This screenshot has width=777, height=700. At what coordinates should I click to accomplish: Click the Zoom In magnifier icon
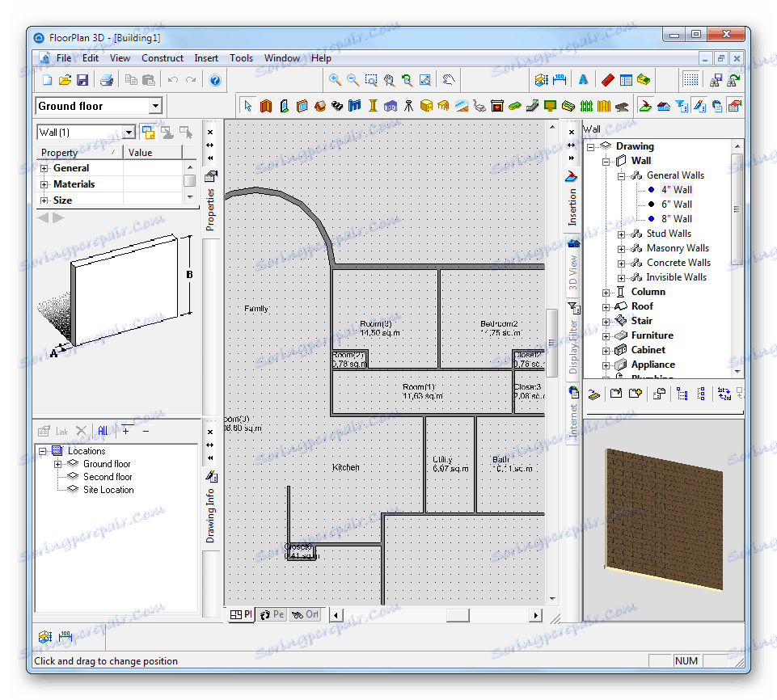pyautogui.click(x=335, y=80)
